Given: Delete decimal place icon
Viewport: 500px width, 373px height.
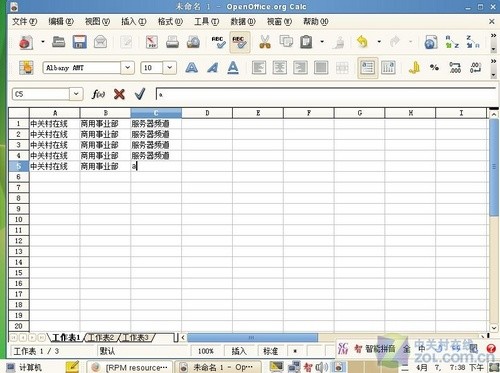Looking at the screenshot, I should 476,68.
